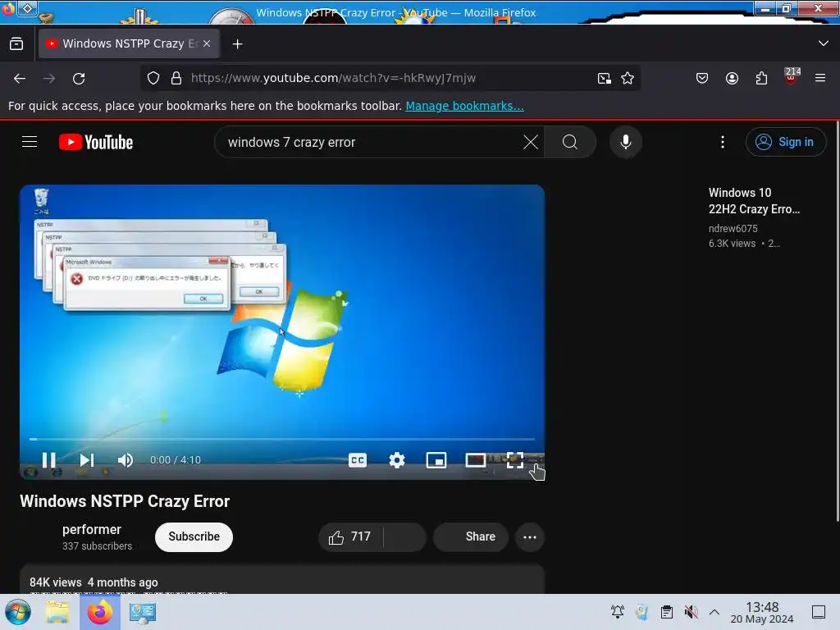Open the Firefox application menu
Viewport: 840px width, 630px height.
point(820,79)
